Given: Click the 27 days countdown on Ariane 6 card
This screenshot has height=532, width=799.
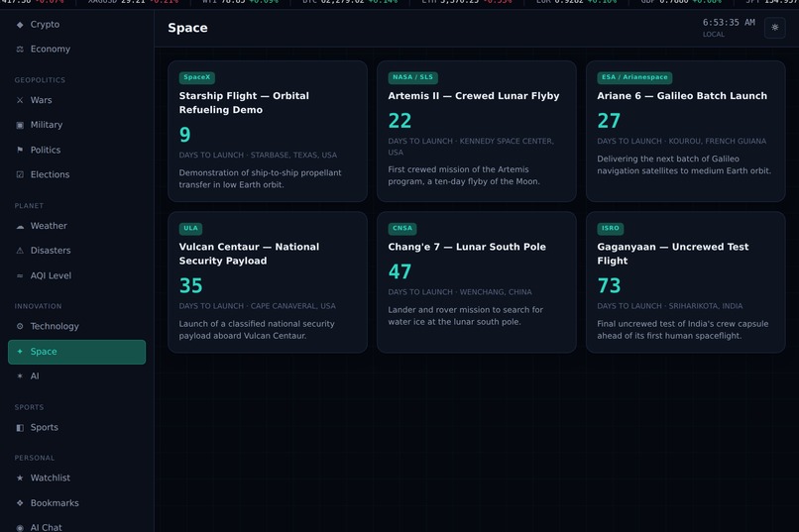Looking at the screenshot, I should (609, 121).
